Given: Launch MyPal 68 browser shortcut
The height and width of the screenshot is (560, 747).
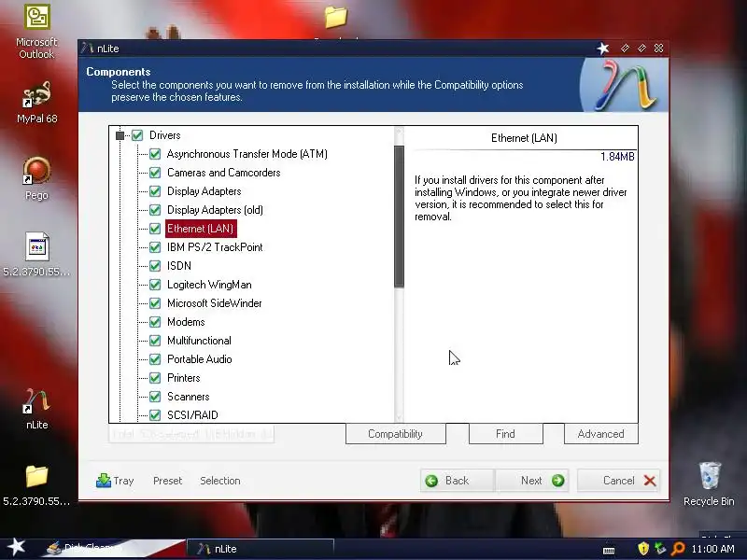Looking at the screenshot, I should coord(36,102).
